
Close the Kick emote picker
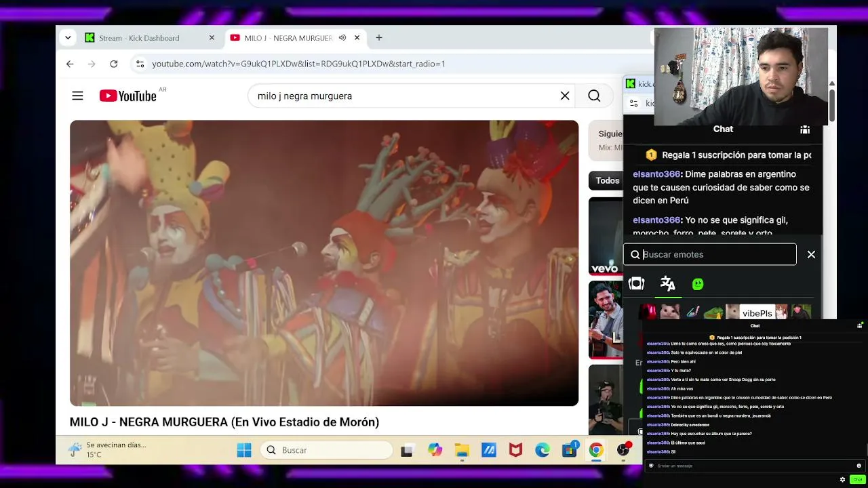[811, 254]
